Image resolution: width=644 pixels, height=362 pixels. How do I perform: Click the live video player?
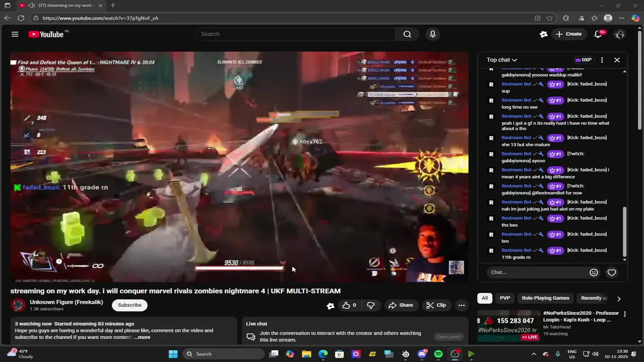tap(239, 167)
